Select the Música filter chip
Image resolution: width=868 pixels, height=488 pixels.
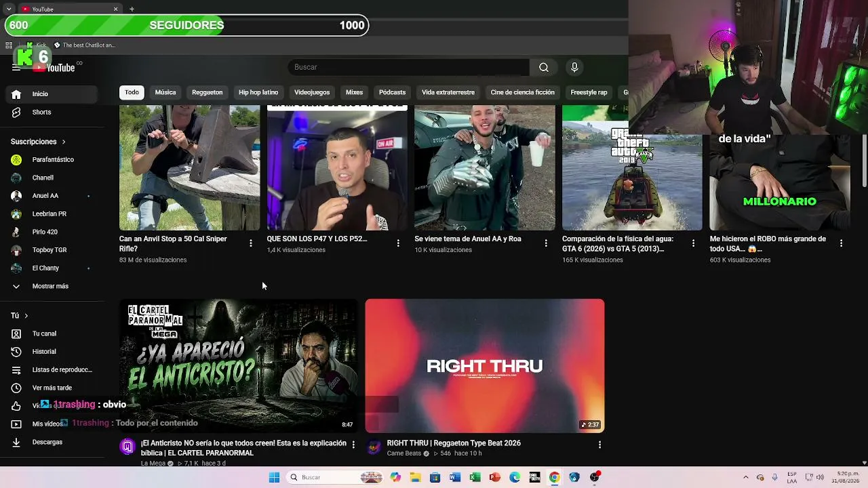coord(165,92)
